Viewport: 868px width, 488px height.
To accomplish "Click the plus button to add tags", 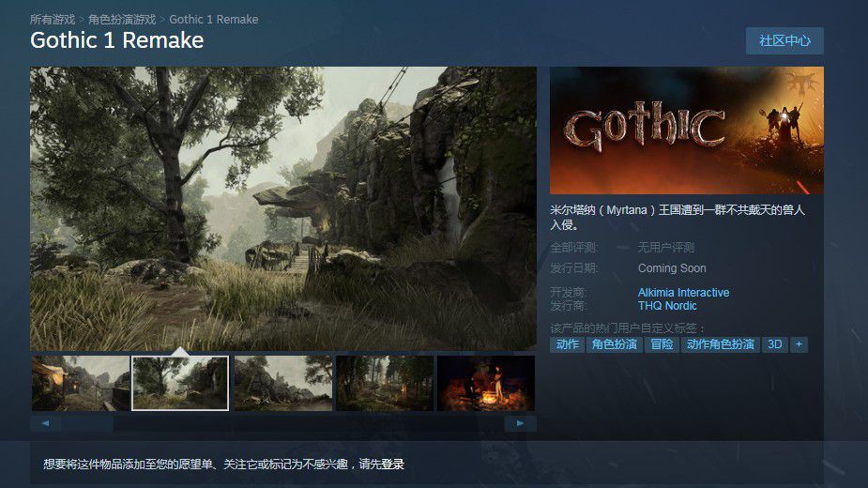I will pos(799,344).
